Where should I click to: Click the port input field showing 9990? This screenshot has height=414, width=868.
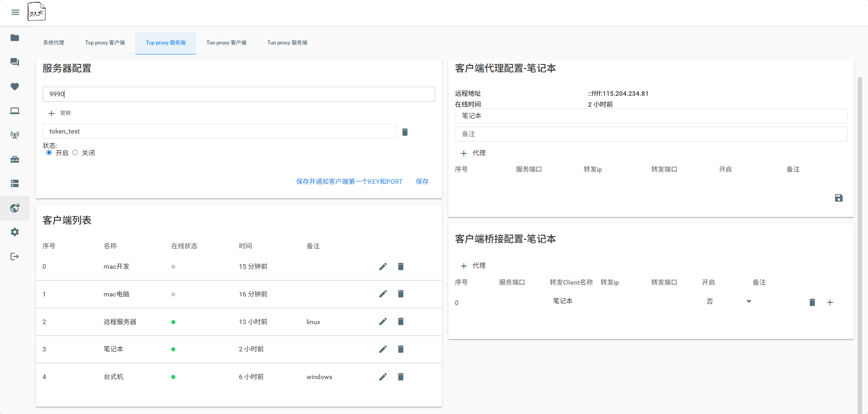tap(239, 94)
